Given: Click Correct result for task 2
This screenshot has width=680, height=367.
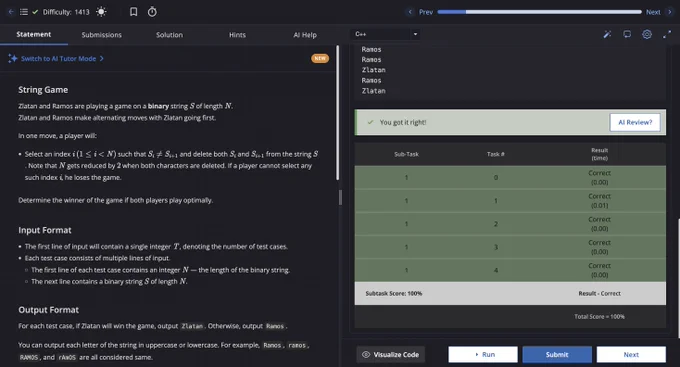Looking at the screenshot, I should tap(599, 224).
